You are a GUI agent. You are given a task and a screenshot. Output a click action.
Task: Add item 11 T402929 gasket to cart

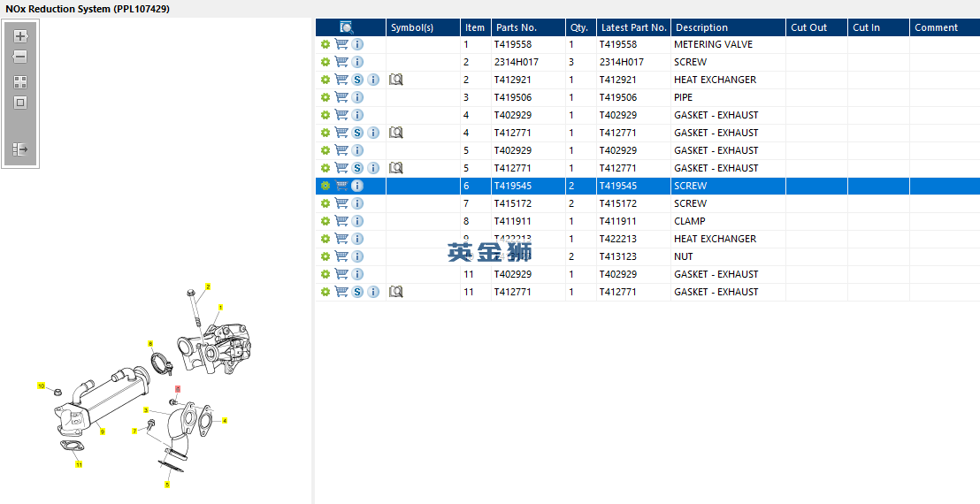pyautogui.click(x=341, y=274)
